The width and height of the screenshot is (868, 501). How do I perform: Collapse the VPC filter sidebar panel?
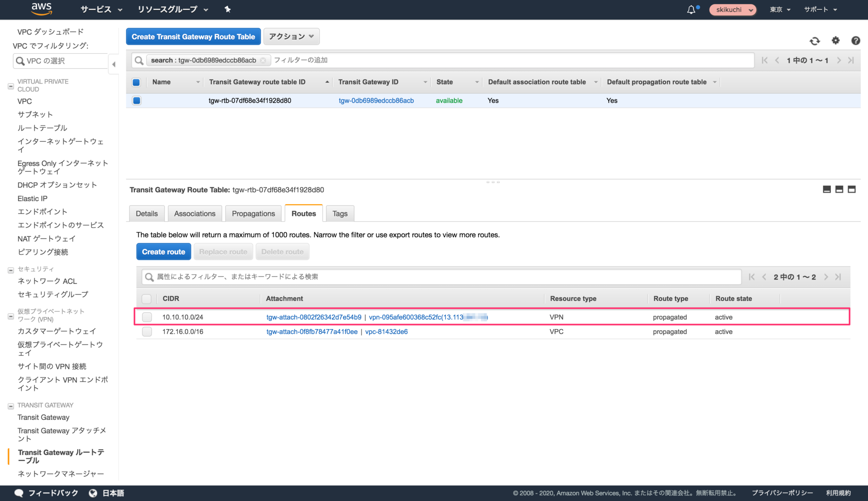pyautogui.click(x=114, y=64)
